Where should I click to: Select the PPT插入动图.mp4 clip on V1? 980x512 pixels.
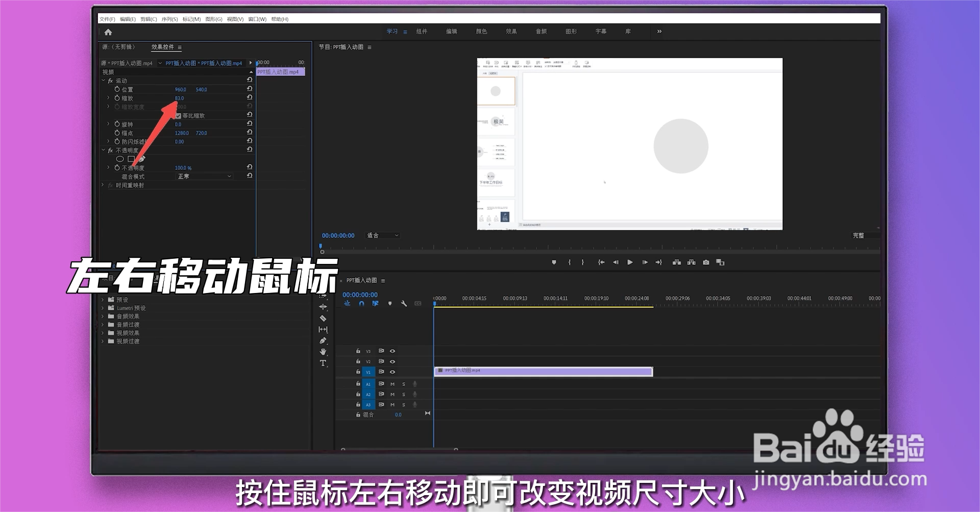[544, 371]
